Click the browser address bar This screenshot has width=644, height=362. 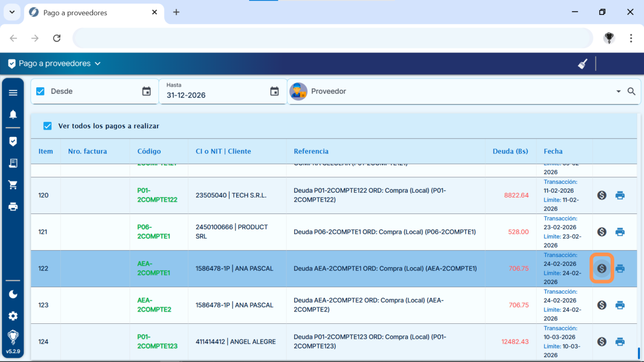point(332,38)
